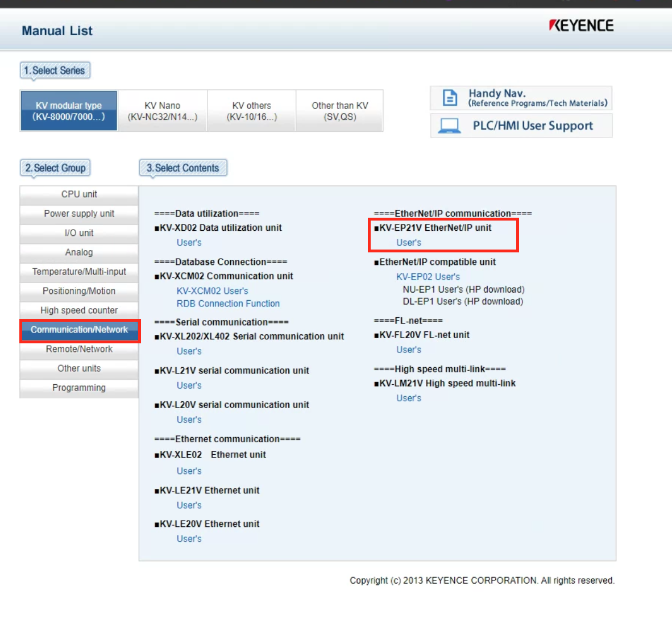The height and width of the screenshot is (623, 672).
Task: Choose the I/O unit group
Action: [x=79, y=233]
